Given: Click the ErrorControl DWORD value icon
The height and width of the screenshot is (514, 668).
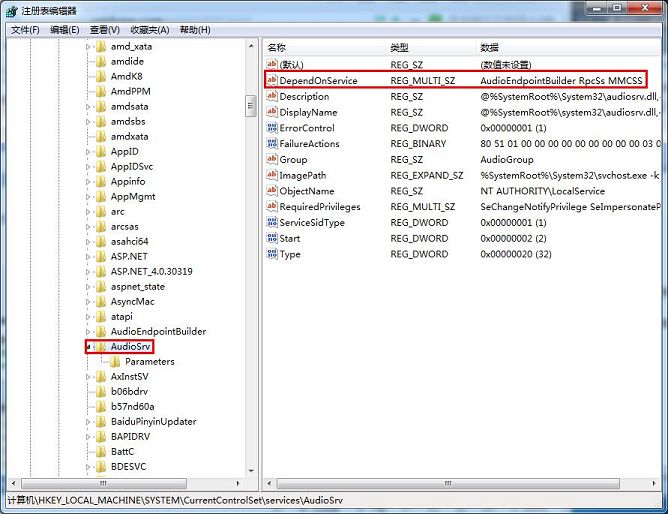Looking at the screenshot, I should 271,128.
